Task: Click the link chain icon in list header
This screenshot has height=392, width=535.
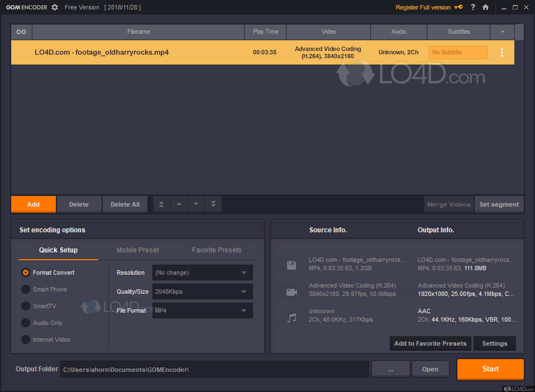Action: pos(21,31)
